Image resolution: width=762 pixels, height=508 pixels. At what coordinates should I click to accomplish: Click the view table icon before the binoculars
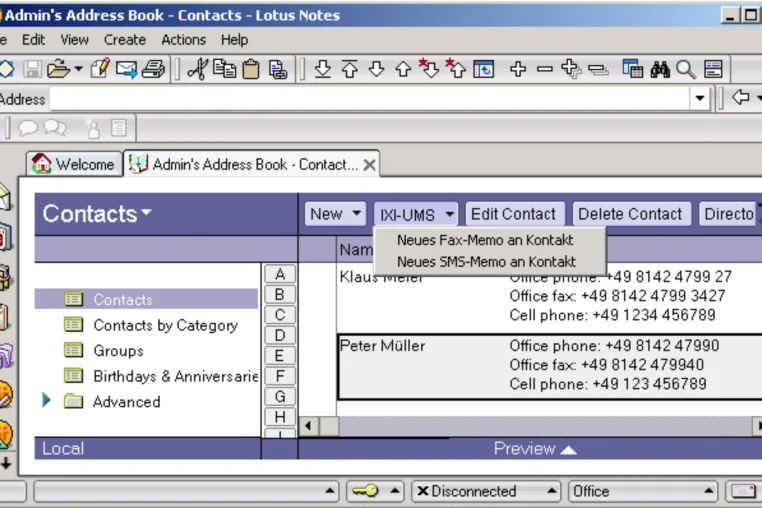(x=633, y=69)
